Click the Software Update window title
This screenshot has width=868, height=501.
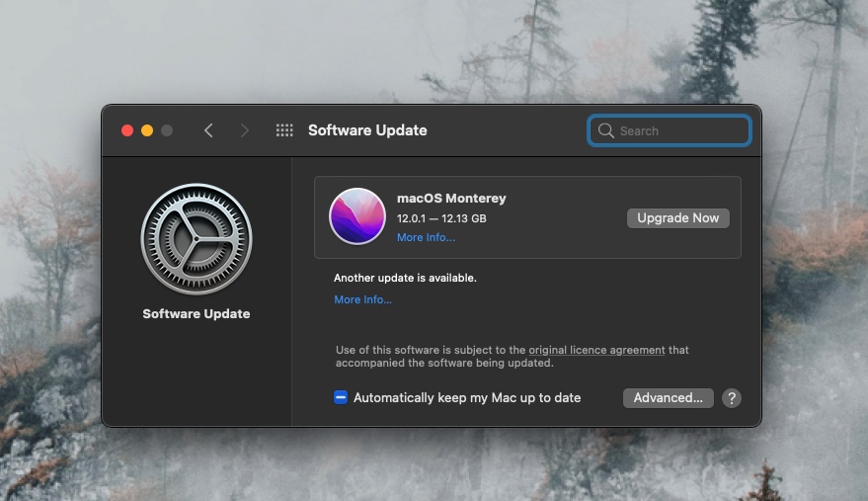point(367,130)
